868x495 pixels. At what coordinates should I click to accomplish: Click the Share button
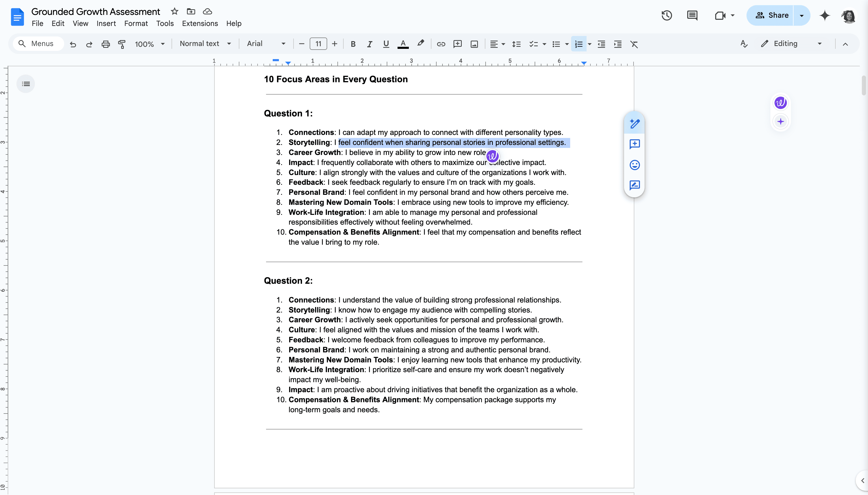pyautogui.click(x=770, y=15)
